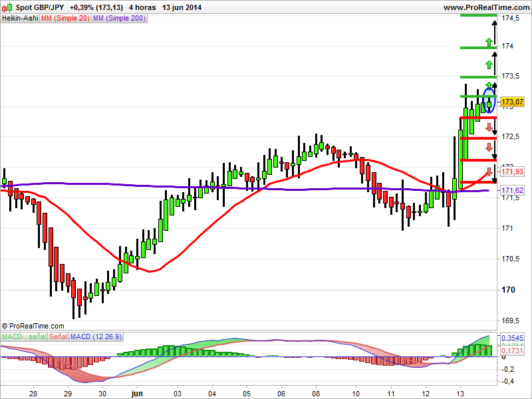Screen dimensions: 532x399
Task: Click the 30 date on time axis
Action: click(102, 394)
